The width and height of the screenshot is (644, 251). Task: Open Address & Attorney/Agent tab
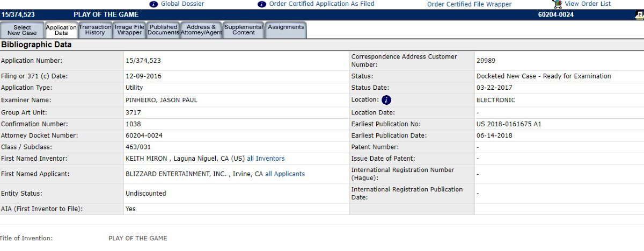coord(201,30)
